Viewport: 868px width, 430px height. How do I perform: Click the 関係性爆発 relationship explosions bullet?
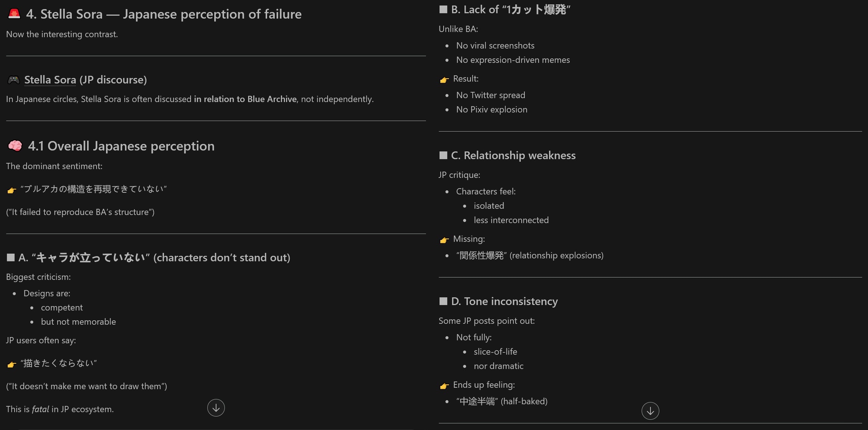tap(530, 255)
